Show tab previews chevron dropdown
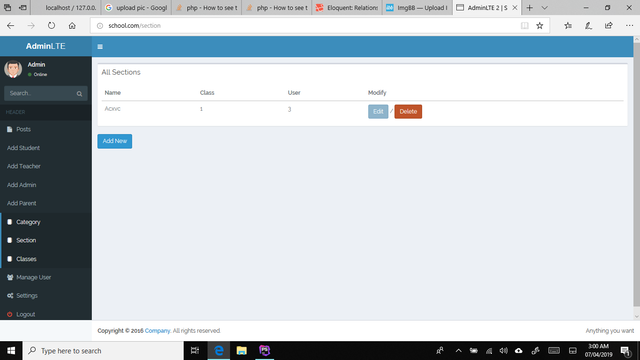640x360 pixels. coord(544,8)
